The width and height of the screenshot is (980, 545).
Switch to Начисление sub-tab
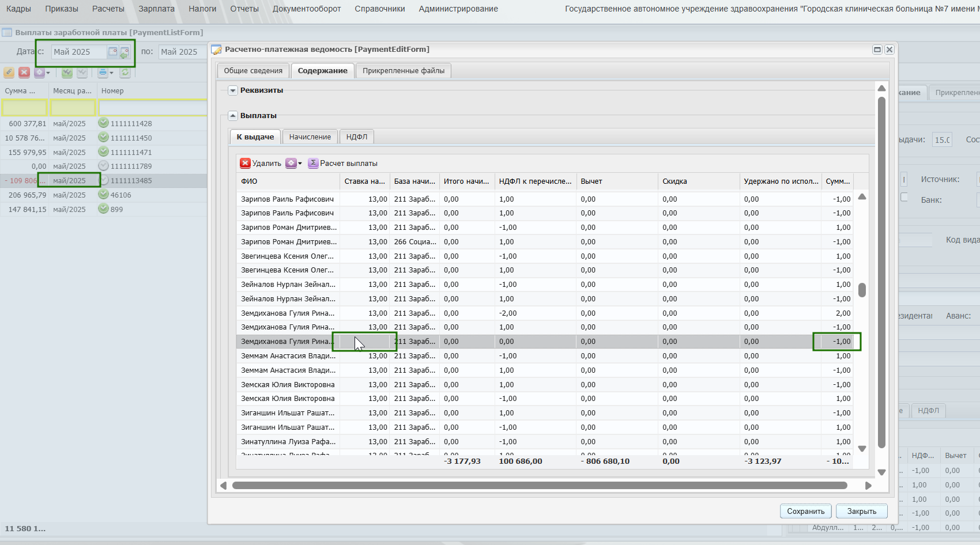pyautogui.click(x=310, y=137)
